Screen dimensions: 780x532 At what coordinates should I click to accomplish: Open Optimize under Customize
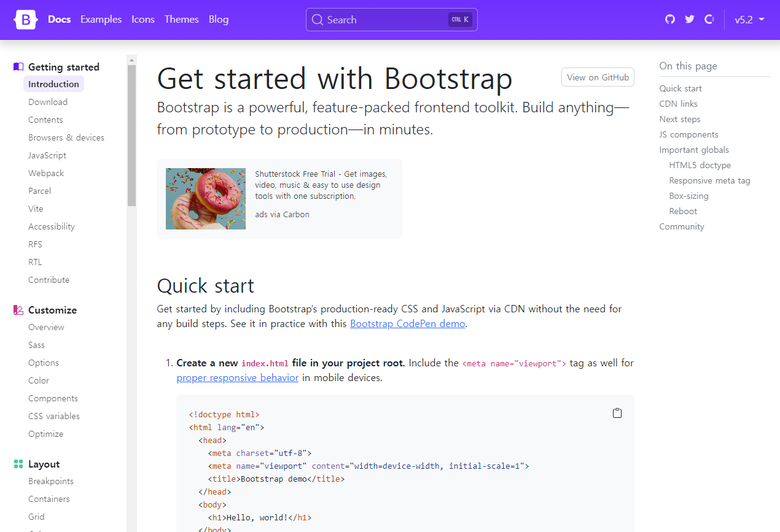46,434
